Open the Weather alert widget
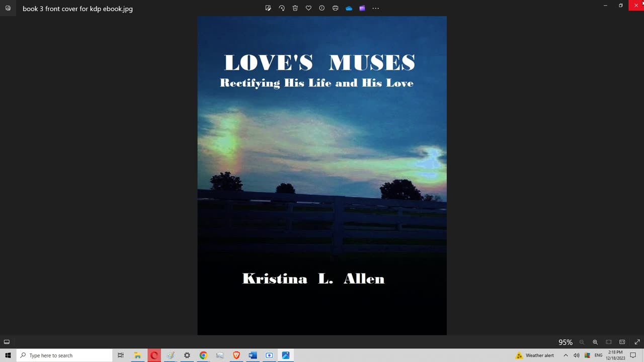The height and width of the screenshot is (362, 644). pos(535,355)
